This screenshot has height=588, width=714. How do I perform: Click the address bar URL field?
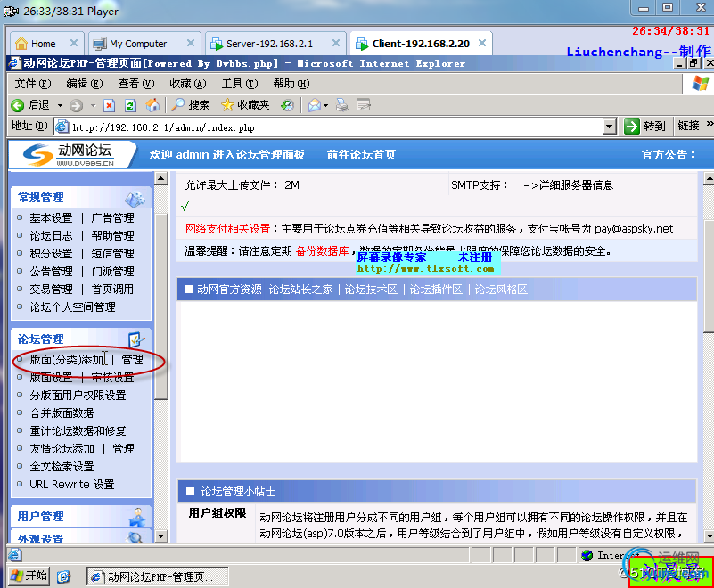tap(334, 127)
